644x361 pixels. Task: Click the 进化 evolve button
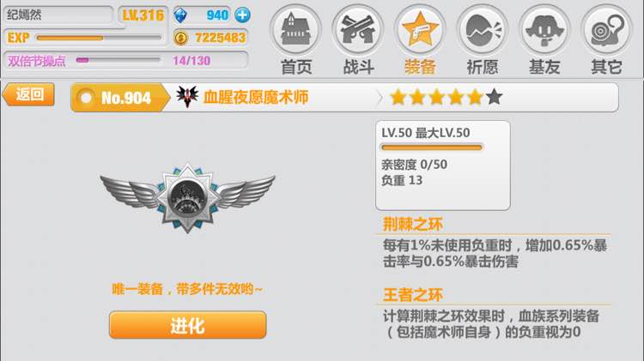[x=188, y=325]
